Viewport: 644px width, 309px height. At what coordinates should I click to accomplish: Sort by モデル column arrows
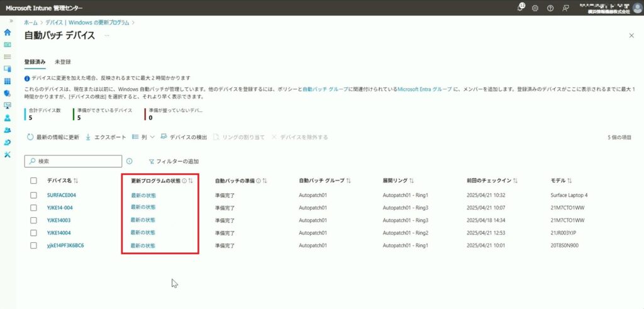pyautogui.click(x=570, y=181)
